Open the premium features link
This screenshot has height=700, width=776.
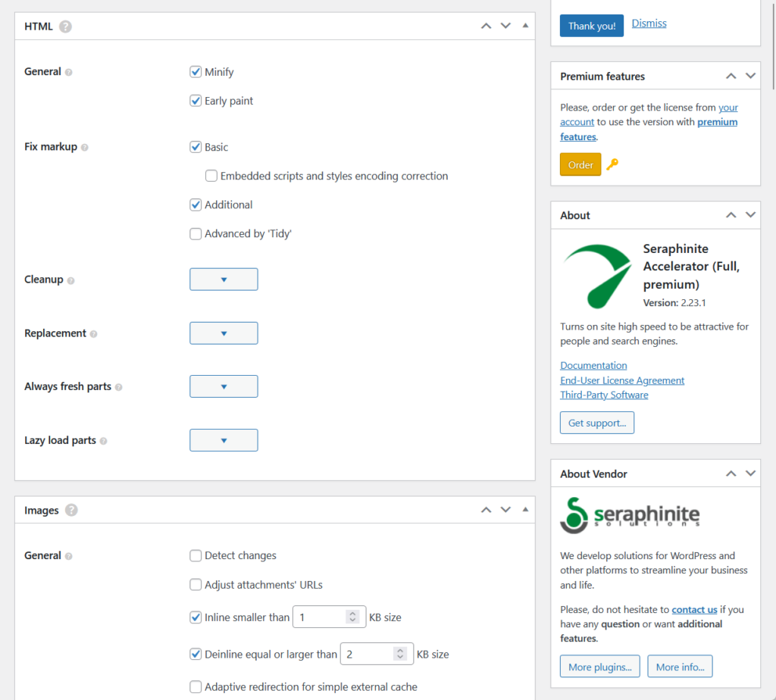[x=717, y=122]
